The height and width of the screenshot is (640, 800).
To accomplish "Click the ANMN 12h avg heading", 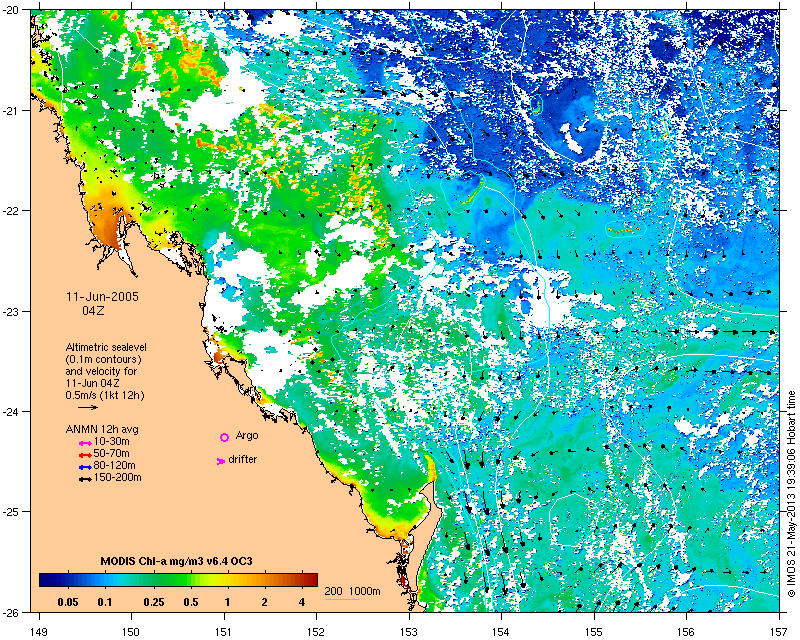I will (102, 429).
